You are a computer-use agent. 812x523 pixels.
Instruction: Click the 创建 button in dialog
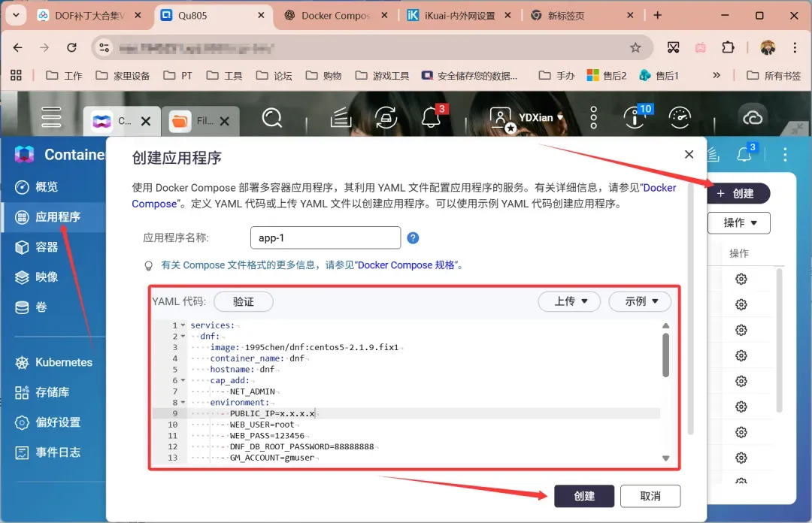point(584,496)
